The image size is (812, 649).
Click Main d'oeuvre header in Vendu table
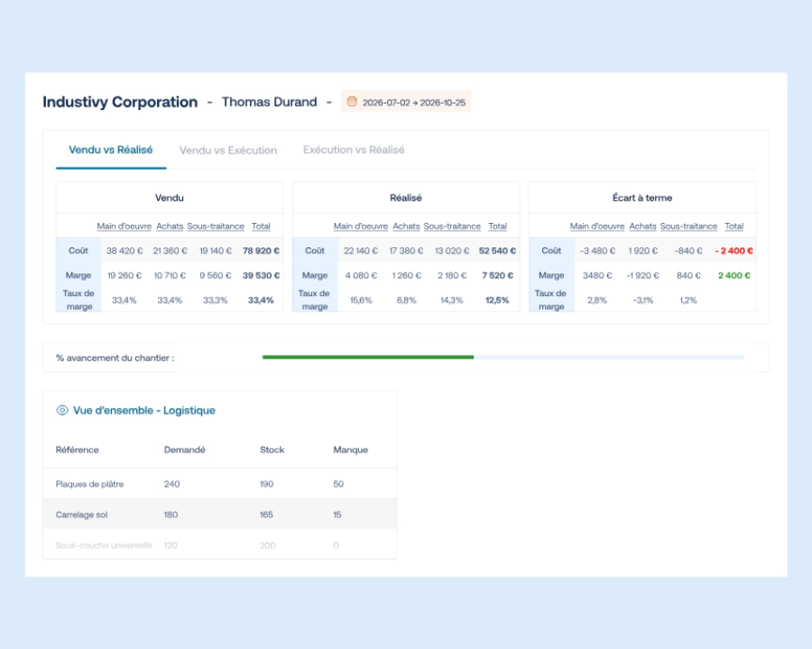click(125, 226)
